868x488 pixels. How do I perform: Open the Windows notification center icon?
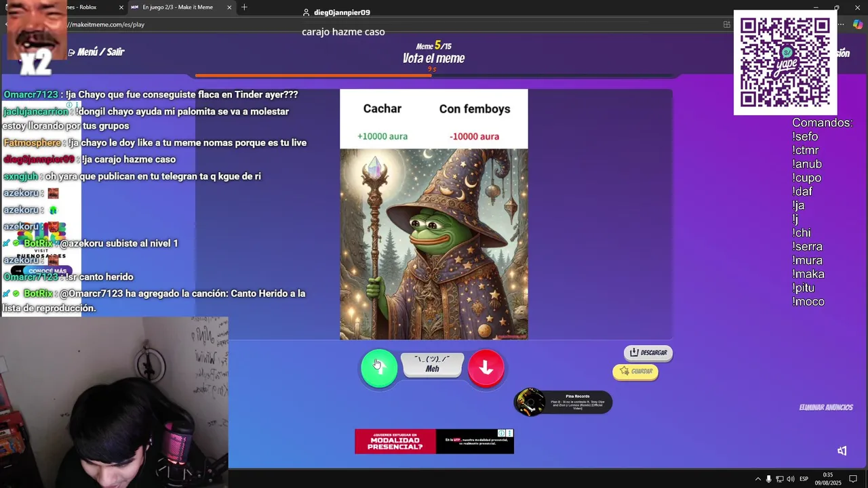tap(853, 479)
